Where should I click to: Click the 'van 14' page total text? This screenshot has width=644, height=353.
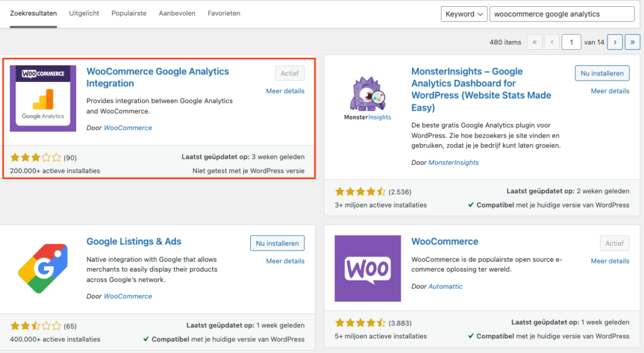[x=594, y=42]
